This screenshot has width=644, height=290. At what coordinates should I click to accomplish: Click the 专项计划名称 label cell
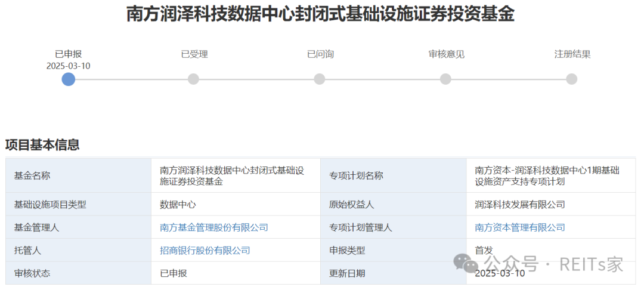[x=394, y=175]
